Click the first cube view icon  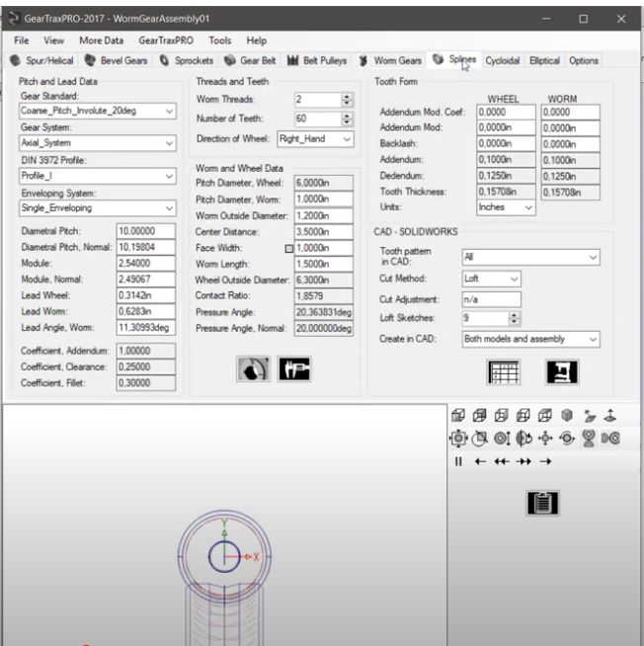(458, 415)
